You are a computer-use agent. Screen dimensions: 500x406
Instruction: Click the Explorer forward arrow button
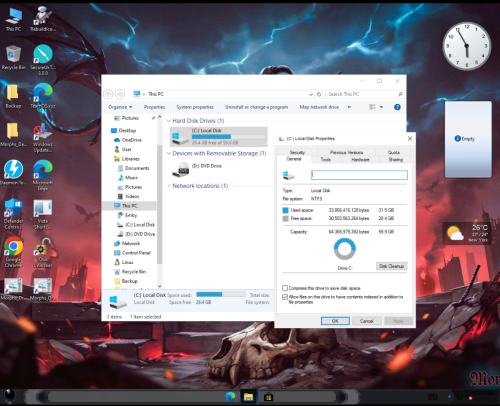120,94
